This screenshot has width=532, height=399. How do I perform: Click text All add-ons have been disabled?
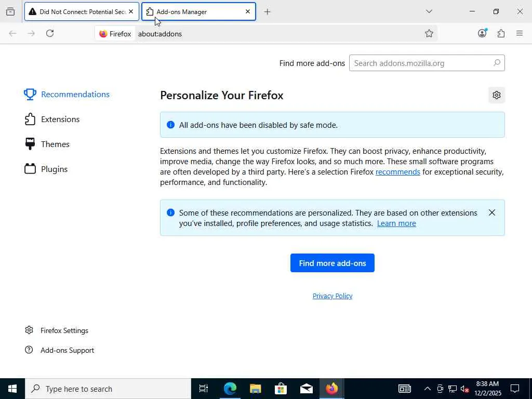(x=258, y=125)
